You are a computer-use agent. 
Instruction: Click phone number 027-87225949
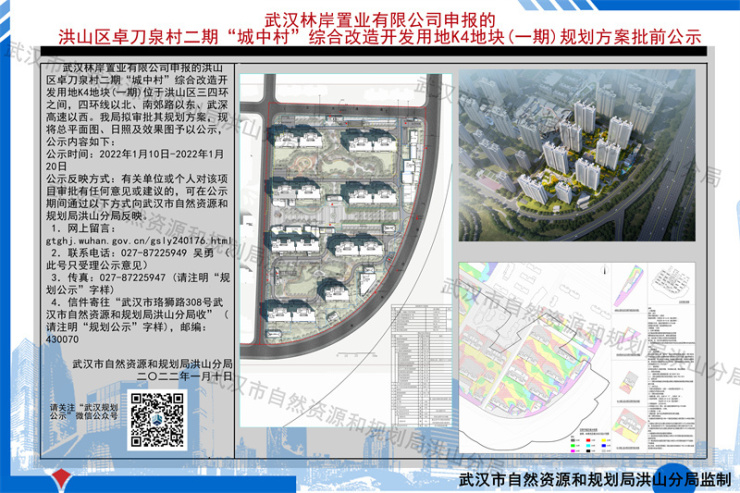(x=153, y=253)
